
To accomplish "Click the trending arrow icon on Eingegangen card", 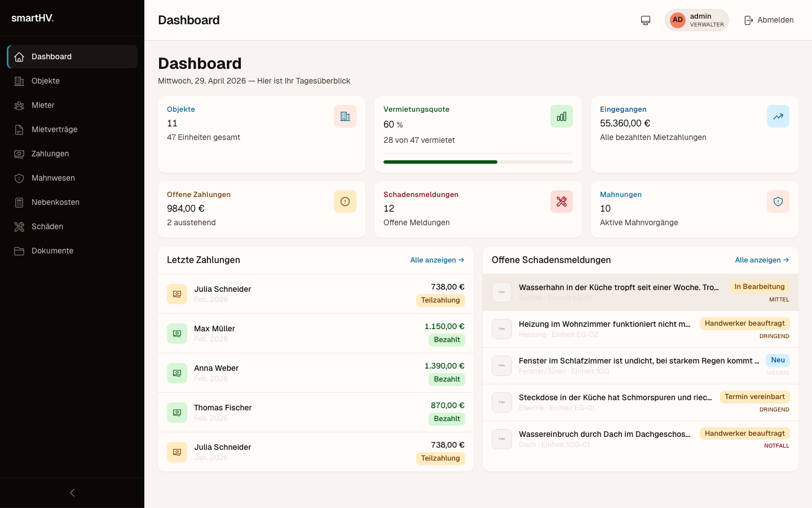I will (x=778, y=116).
